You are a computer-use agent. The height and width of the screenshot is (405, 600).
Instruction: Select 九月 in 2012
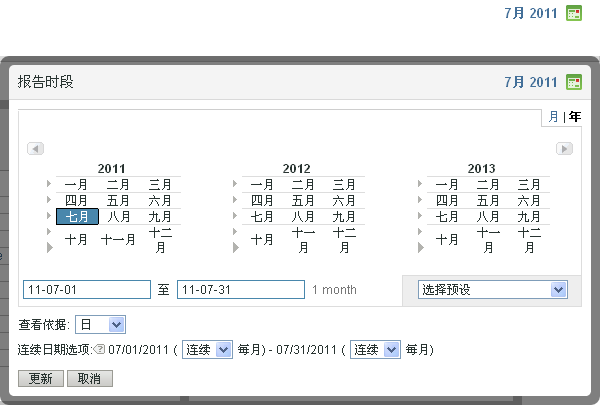[x=344, y=217]
